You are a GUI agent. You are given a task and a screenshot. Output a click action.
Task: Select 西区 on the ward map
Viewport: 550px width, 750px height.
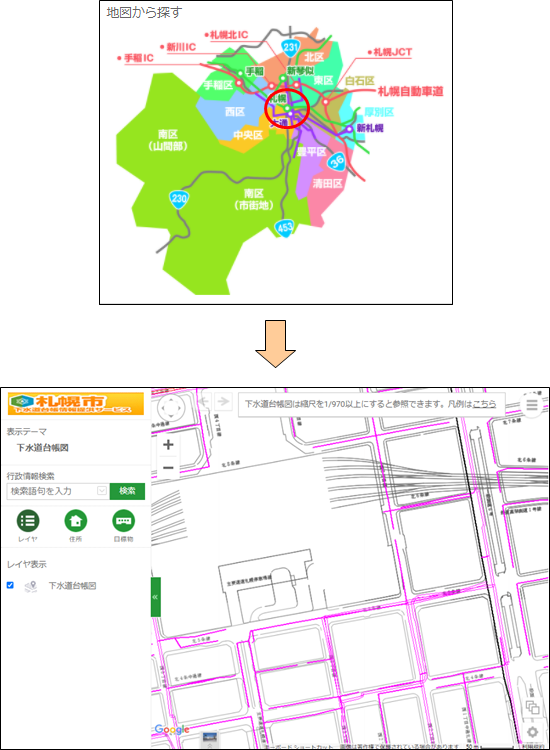235,112
